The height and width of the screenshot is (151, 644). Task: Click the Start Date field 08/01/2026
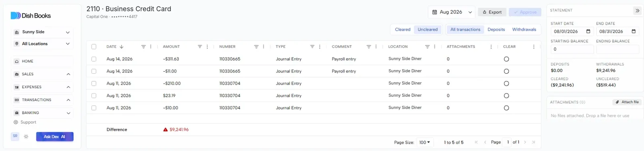click(x=572, y=31)
